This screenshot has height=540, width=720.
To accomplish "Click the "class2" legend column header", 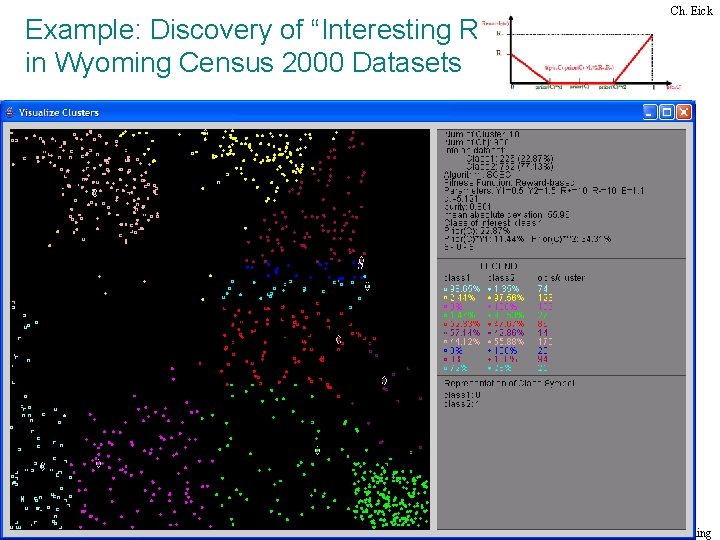I will 501,278.
